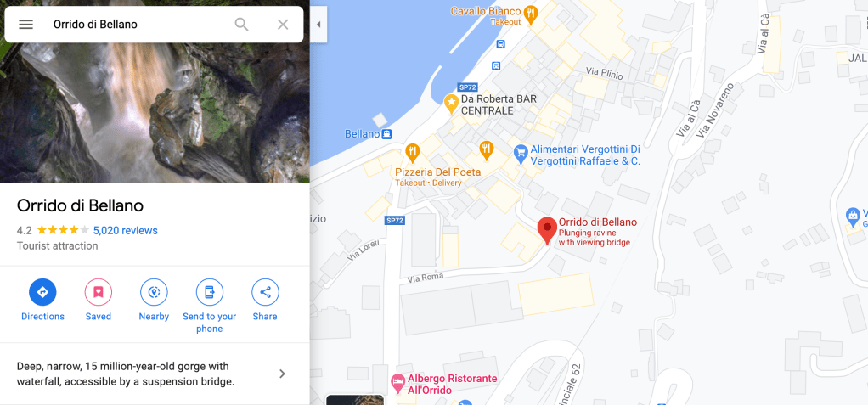This screenshot has width=868, height=405.
Task: Send to your phone icon
Action: [x=209, y=292]
